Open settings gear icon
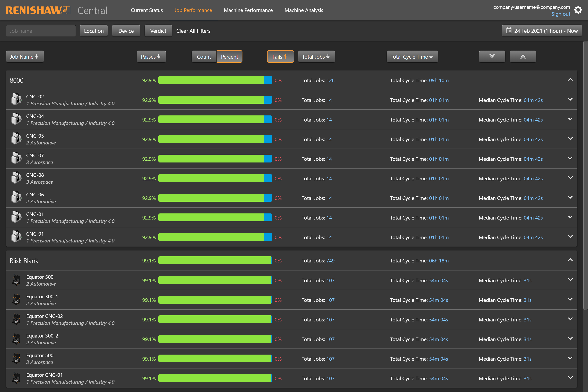The height and width of the screenshot is (392, 588). 578,10
